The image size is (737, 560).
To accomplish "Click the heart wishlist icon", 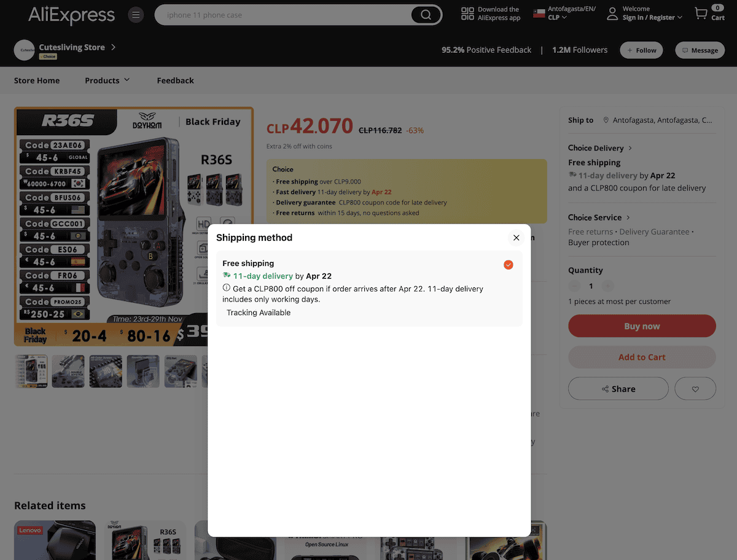I will click(695, 388).
